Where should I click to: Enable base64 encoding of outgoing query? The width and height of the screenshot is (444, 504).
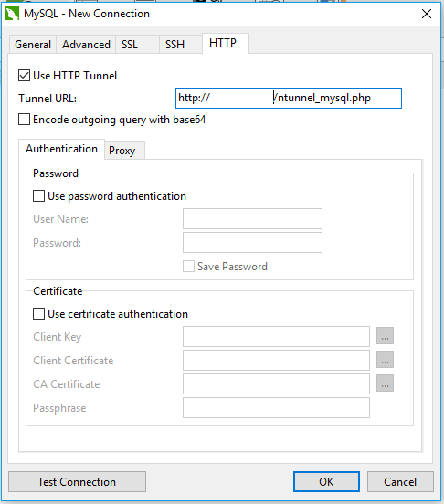tap(24, 120)
